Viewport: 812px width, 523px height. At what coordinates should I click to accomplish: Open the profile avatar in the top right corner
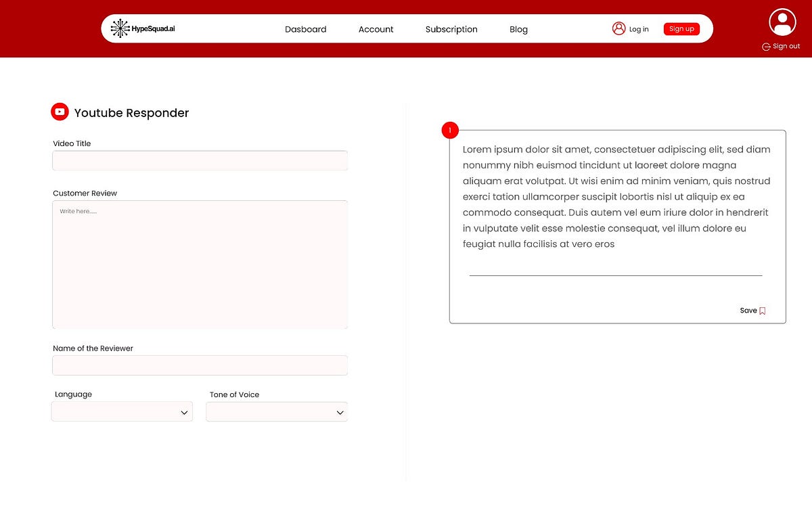click(x=782, y=22)
